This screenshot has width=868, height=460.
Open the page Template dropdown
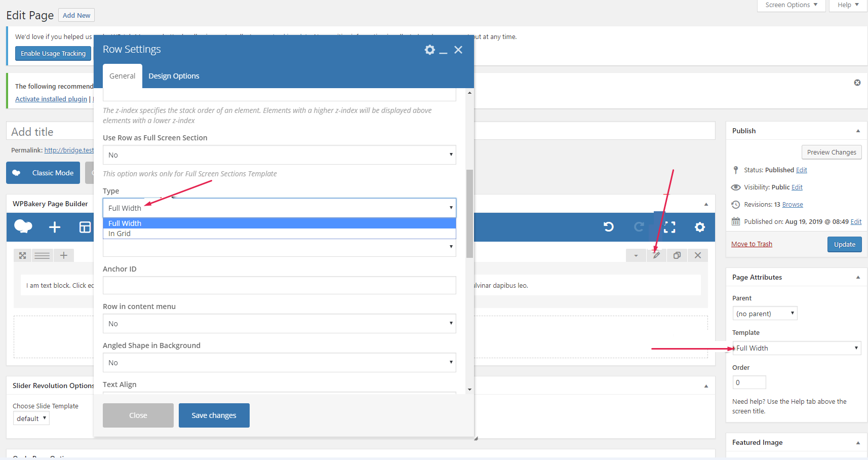[796, 348]
